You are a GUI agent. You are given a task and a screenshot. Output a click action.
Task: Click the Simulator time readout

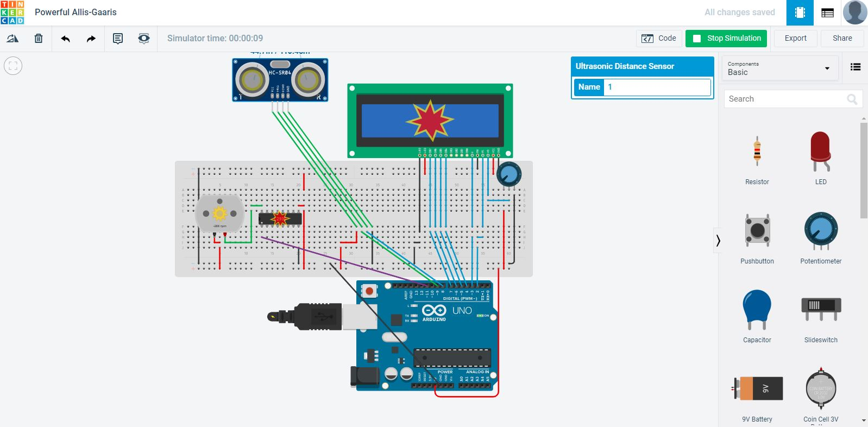tap(215, 39)
